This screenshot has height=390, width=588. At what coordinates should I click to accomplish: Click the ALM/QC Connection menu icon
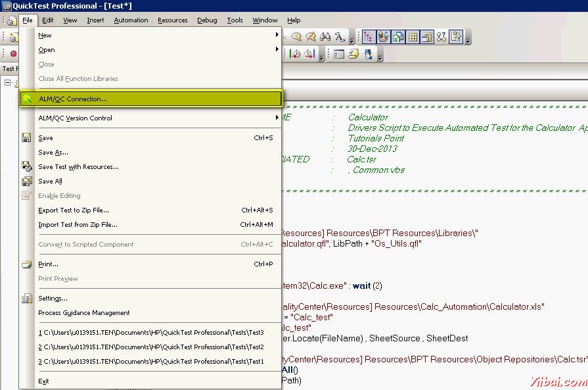click(27, 99)
